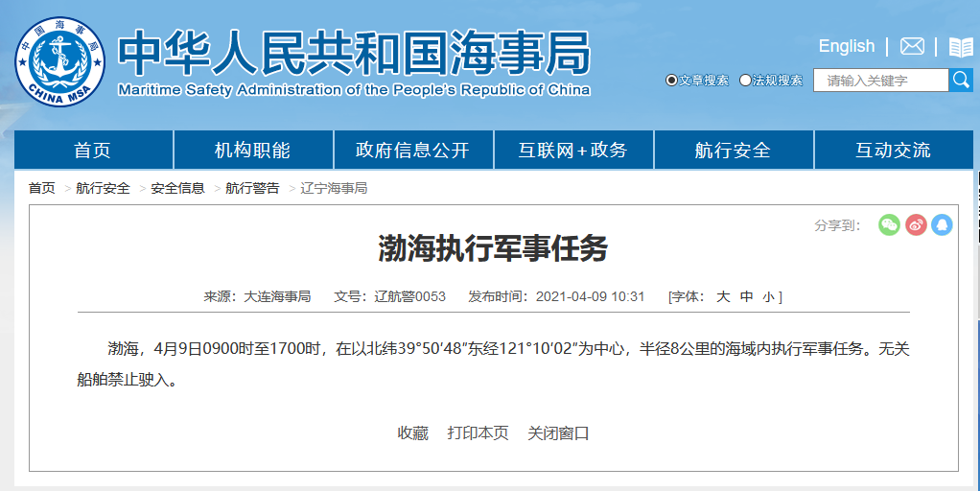Expand the 政府信息公开 menu
This screenshot has width=980, height=491.
[x=412, y=151]
